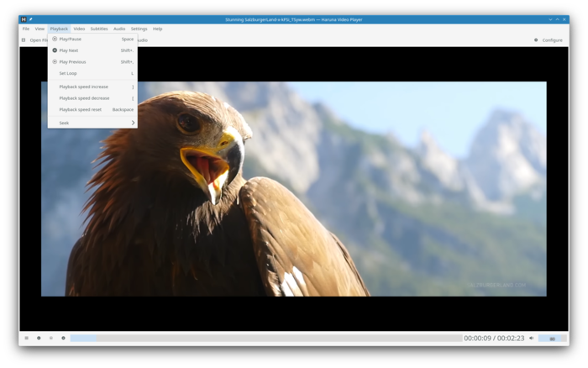
Task: Click the hamburger menu icon in bottom bar
Action: tap(26, 338)
